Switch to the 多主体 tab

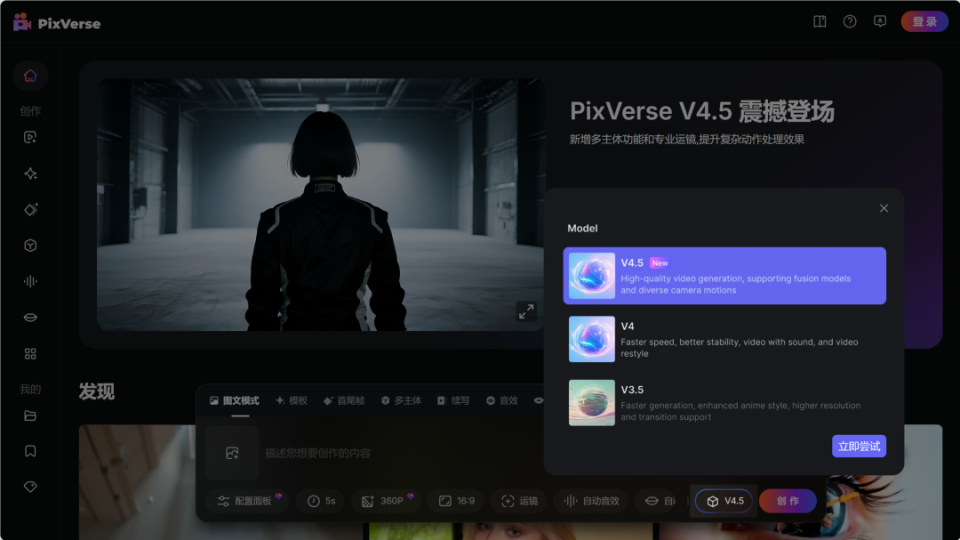402,401
